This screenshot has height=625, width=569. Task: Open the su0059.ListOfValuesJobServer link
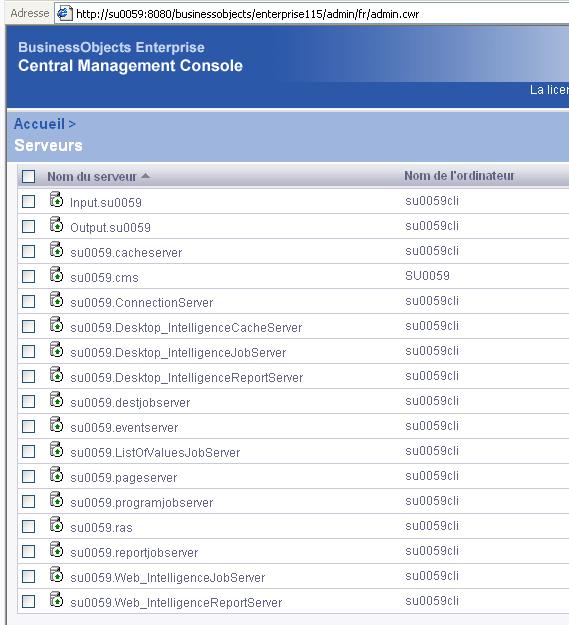click(x=155, y=452)
